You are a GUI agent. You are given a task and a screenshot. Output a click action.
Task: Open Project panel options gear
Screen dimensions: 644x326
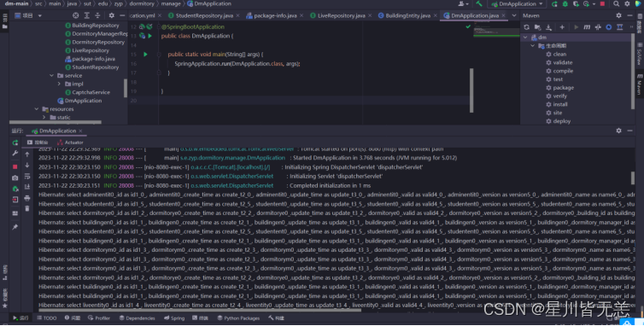[111, 15]
